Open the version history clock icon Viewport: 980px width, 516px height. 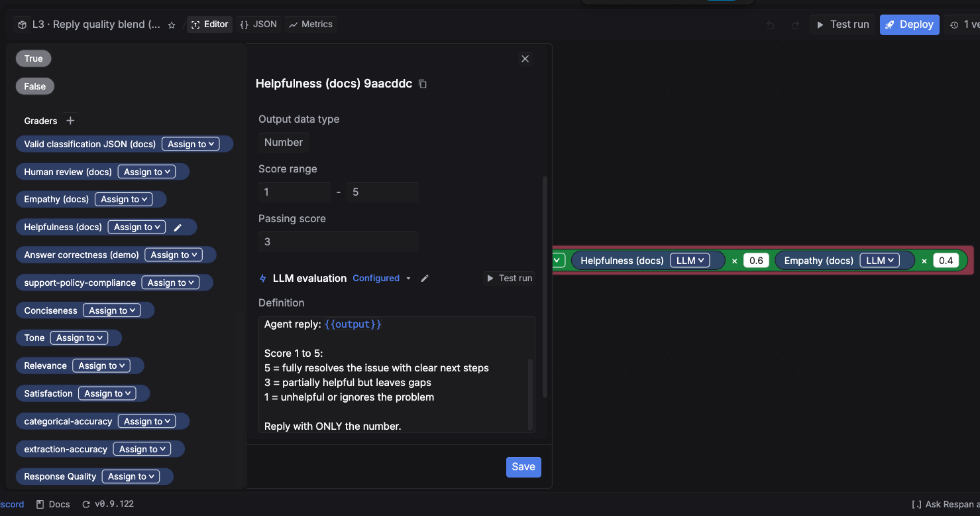coord(954,25)
